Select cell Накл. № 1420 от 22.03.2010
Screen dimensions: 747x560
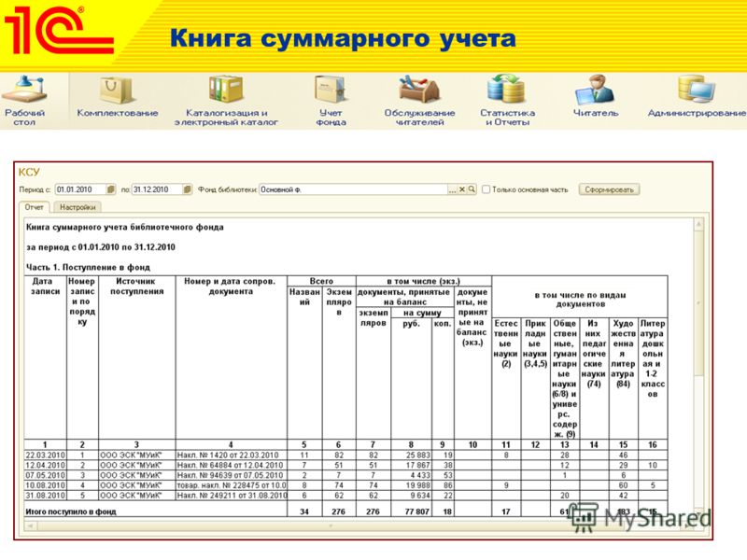(231, 455)
